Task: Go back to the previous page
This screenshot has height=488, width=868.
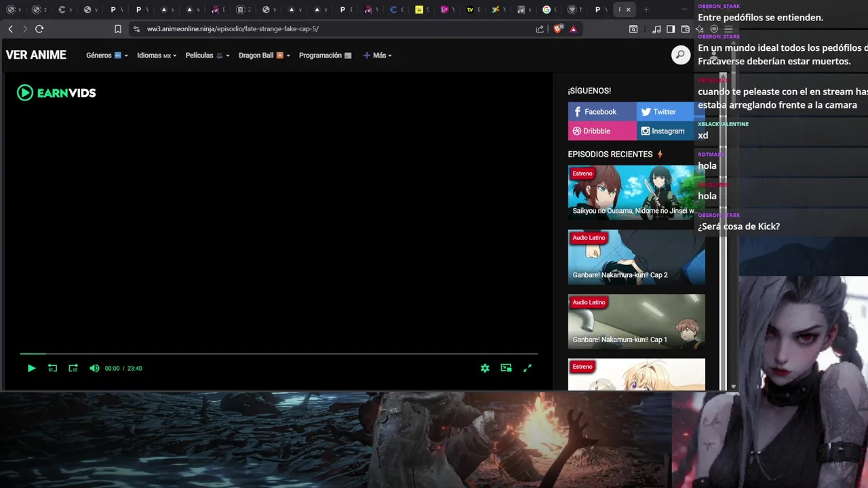Action: [10, 29]
